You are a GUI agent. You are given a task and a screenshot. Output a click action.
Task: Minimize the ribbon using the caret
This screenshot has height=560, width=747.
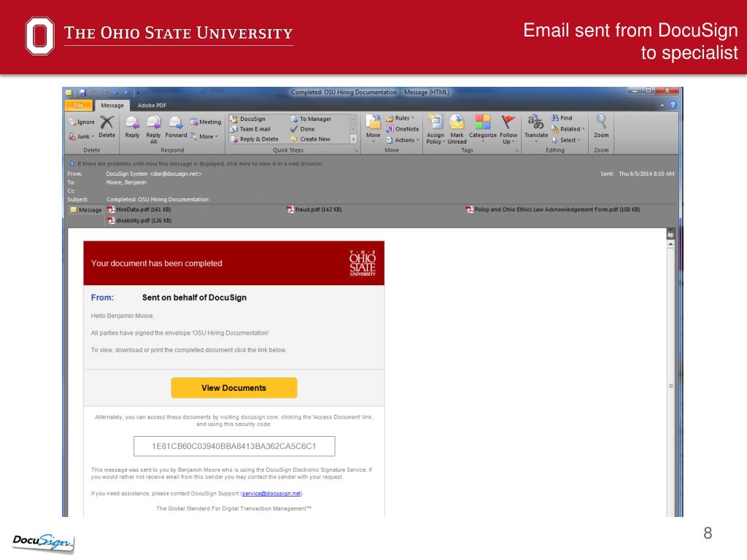662,105
